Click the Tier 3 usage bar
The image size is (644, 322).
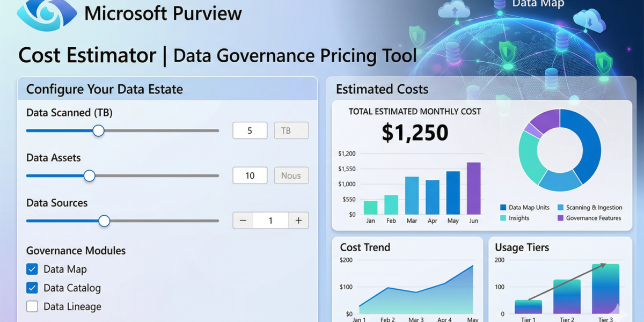(x=605, y=289)
